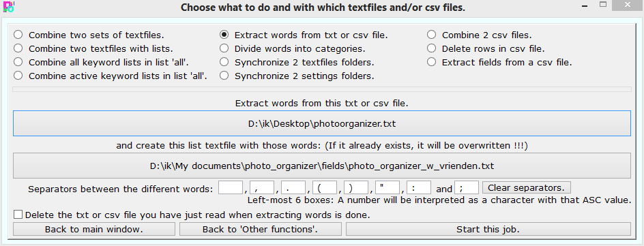The width and height of the screenshot is (644, 246).
Task: Click the opening parenthesis separator box
Action: (325, 188)
